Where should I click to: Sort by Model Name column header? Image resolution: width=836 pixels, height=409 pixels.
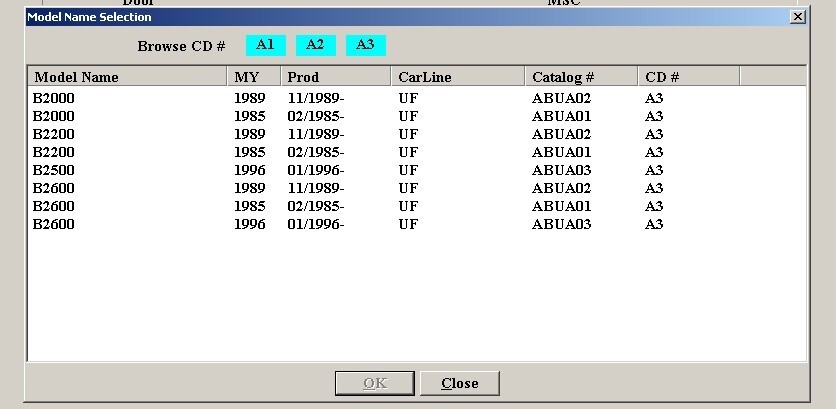coord(127,77)
